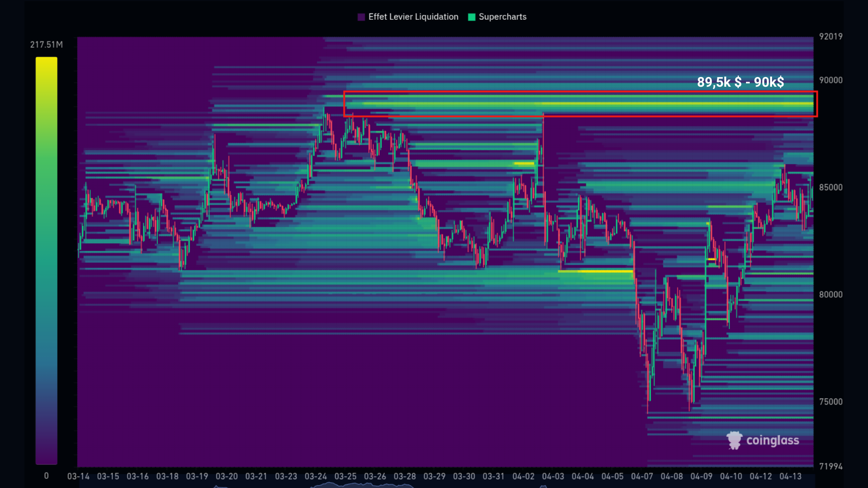Click the green Supercharts legend square
Image resolution: width=868 pixels, height=488 pixels.
pyautogui.click(x=472, y=17)
